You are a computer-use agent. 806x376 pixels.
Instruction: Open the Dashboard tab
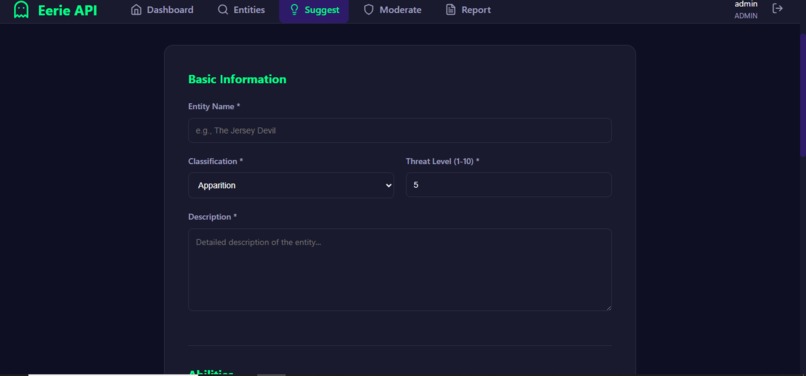tap(162, 10)
